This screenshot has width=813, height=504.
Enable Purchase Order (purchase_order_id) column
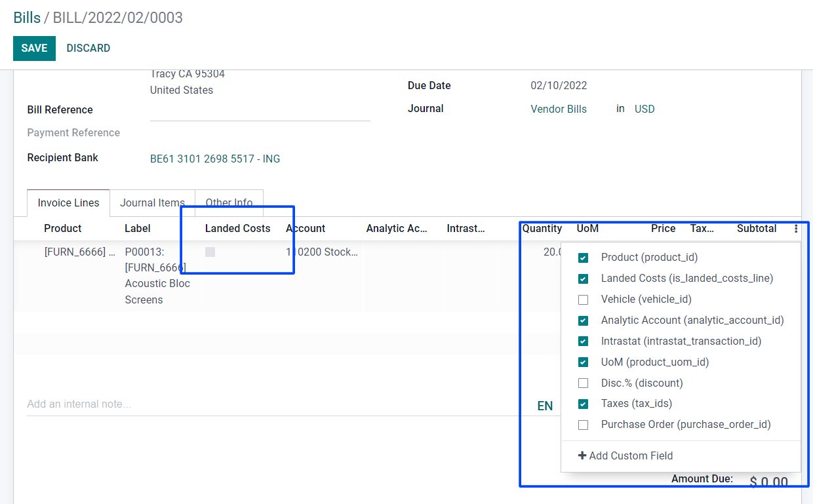pyautogui.click(x=583, y=425)
